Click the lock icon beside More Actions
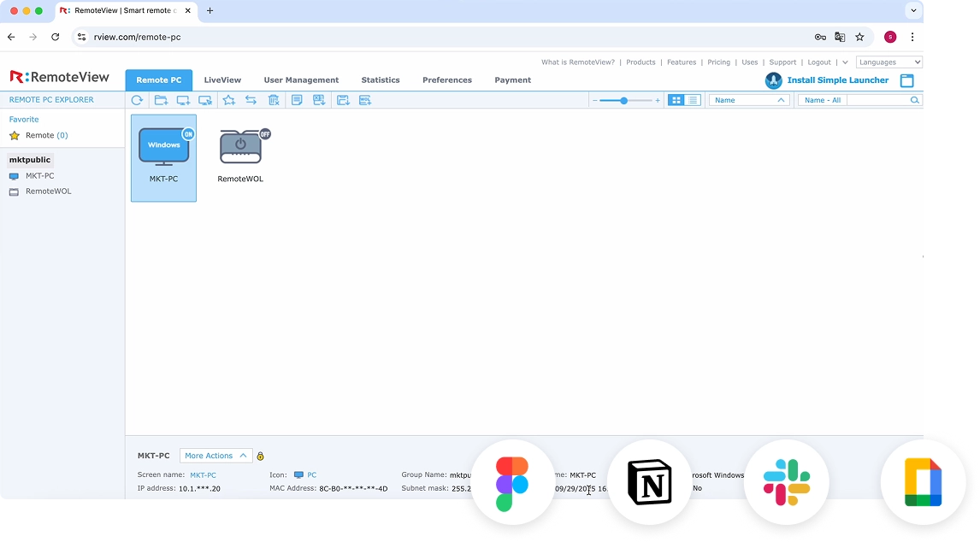This screenshot has height=542, width=980. click(x=261, y=457)
